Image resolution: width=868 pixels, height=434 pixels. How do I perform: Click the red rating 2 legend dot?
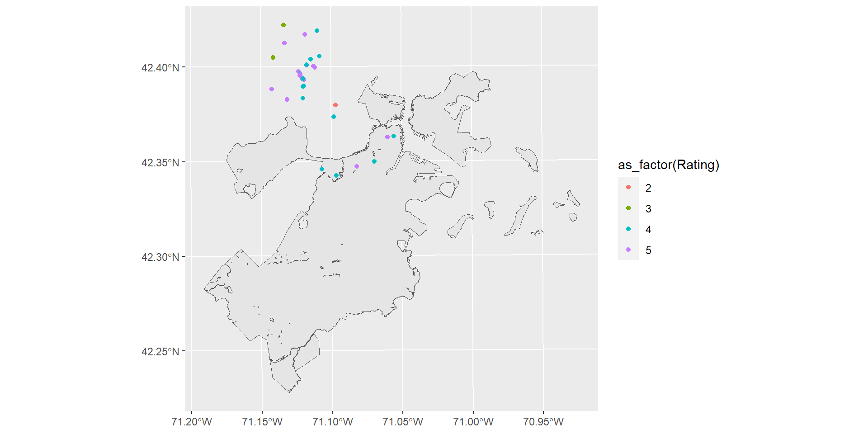click(x=628, y=188)
